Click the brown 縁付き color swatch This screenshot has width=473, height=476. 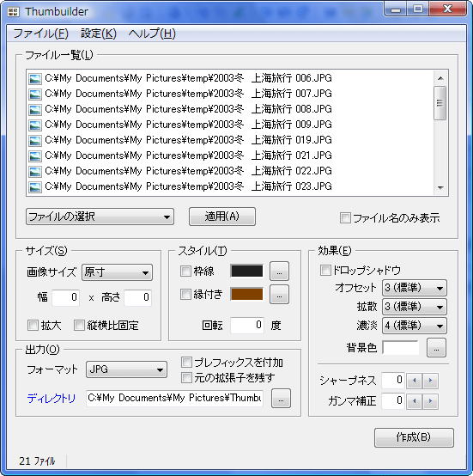247,294
